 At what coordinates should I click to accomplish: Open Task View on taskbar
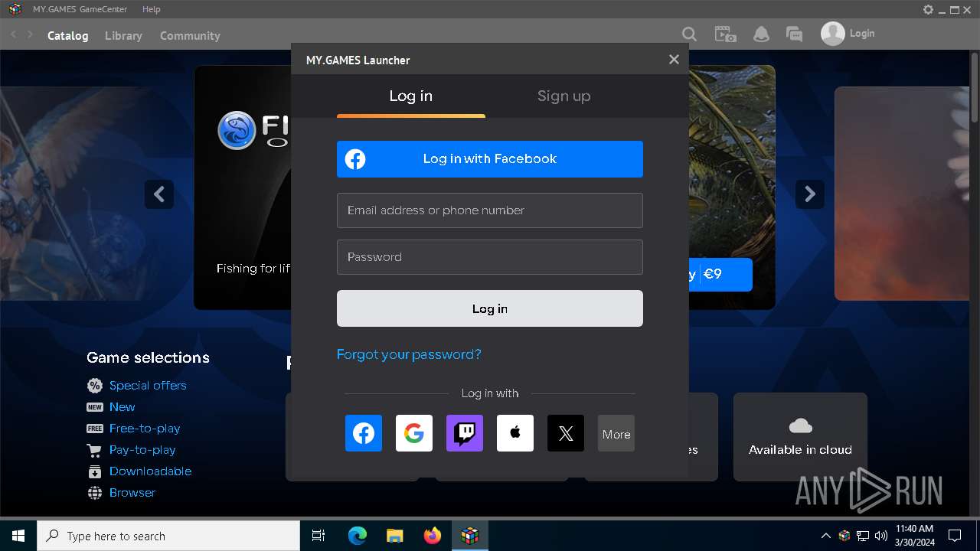coord(318,536)
